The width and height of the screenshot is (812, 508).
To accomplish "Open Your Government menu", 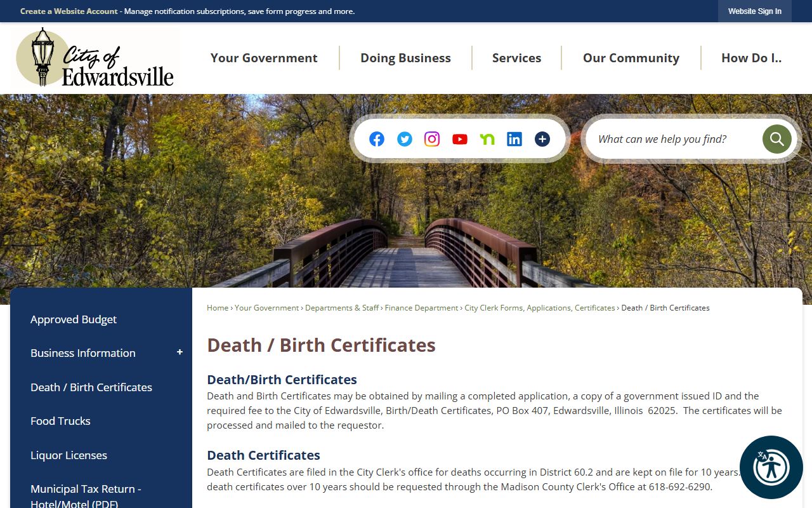I will [x=264, y=58].
